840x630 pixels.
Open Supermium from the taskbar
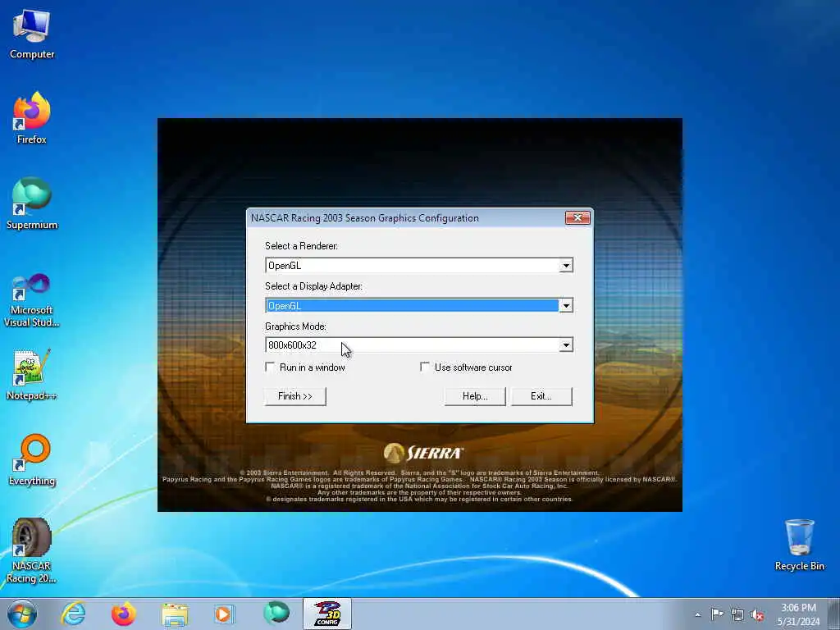pos(276,614)
